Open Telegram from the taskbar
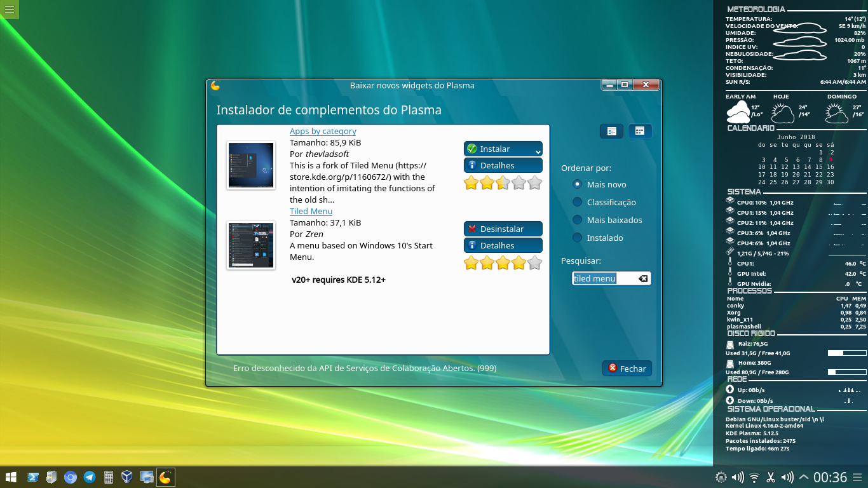The image size is (868, 488). tap(90, 477)
